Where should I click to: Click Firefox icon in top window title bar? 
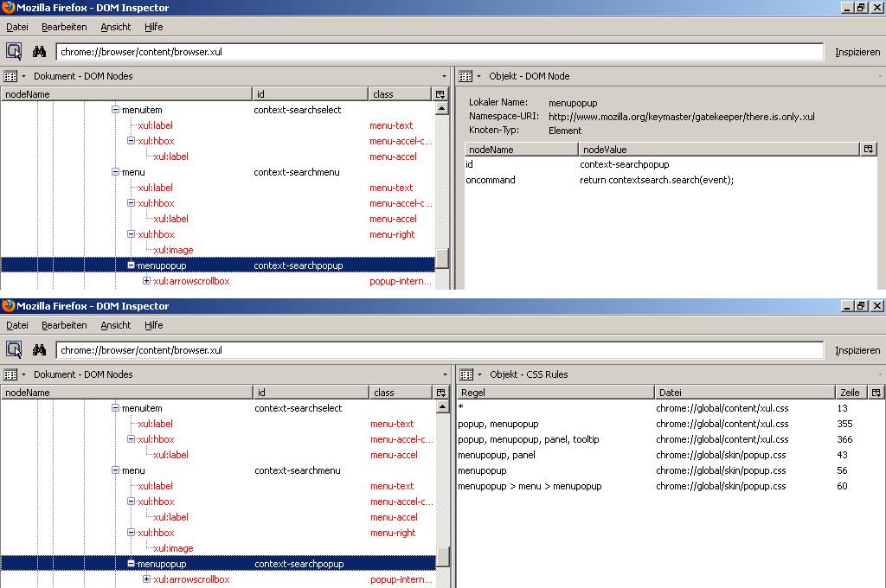[8, 7]
